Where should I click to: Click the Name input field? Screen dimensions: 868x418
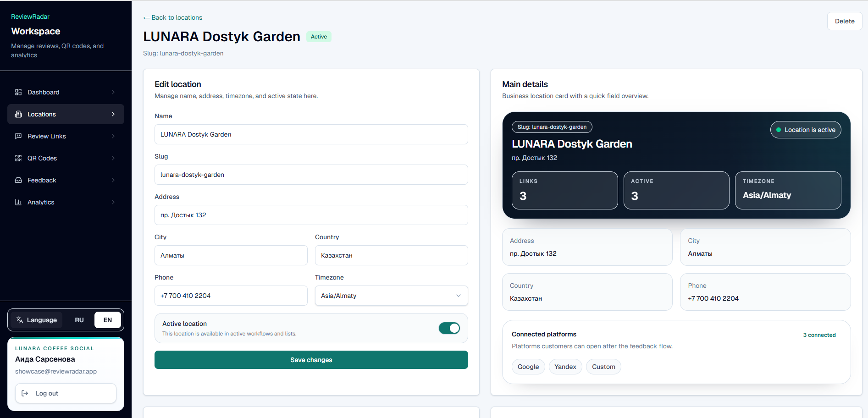point(311,134)
